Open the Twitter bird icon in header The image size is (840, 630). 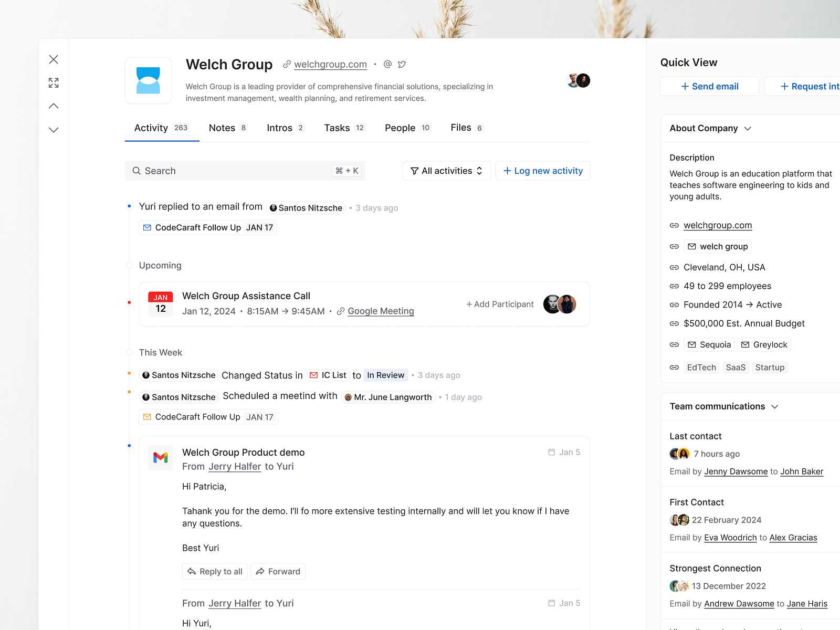(x=402, y=64)
